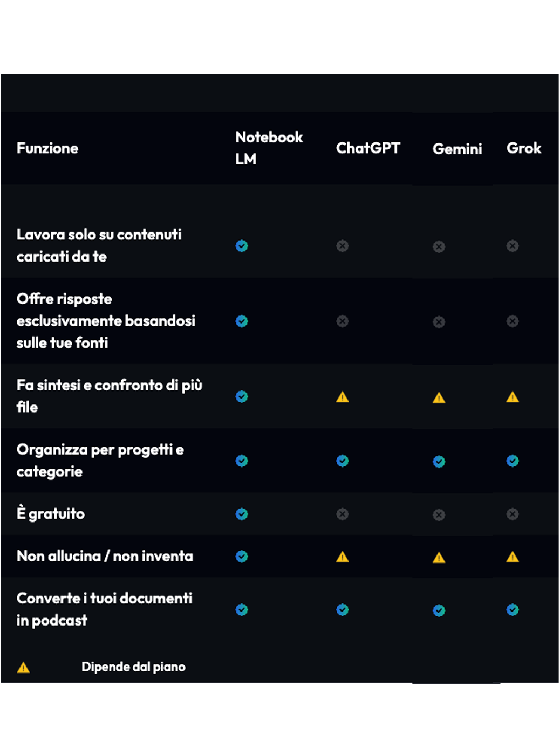The height and width of the screenshot is (755, 560).
Task: Click the 'Funzione' header label
Action: [x=47, y=148]
